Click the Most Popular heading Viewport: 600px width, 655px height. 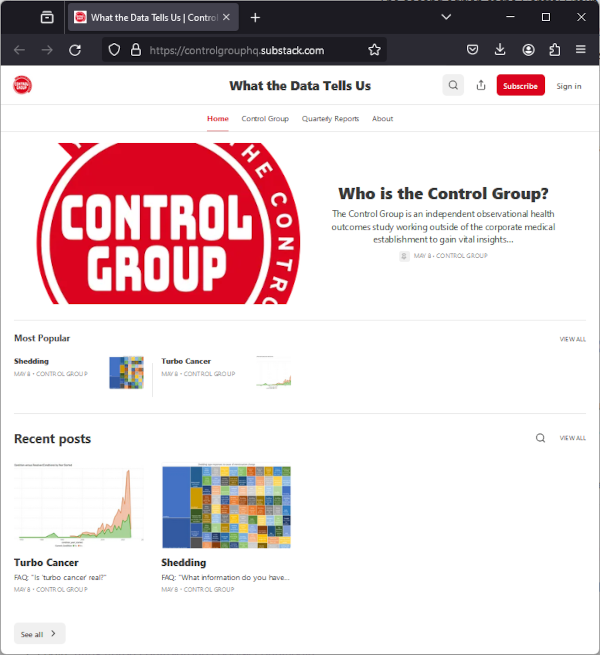(x=42, y=338)
